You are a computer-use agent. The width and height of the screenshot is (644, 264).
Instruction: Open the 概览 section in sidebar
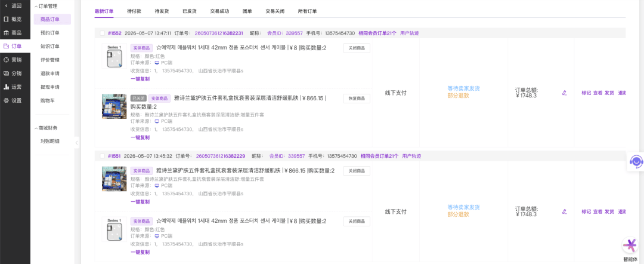[13, 19]
